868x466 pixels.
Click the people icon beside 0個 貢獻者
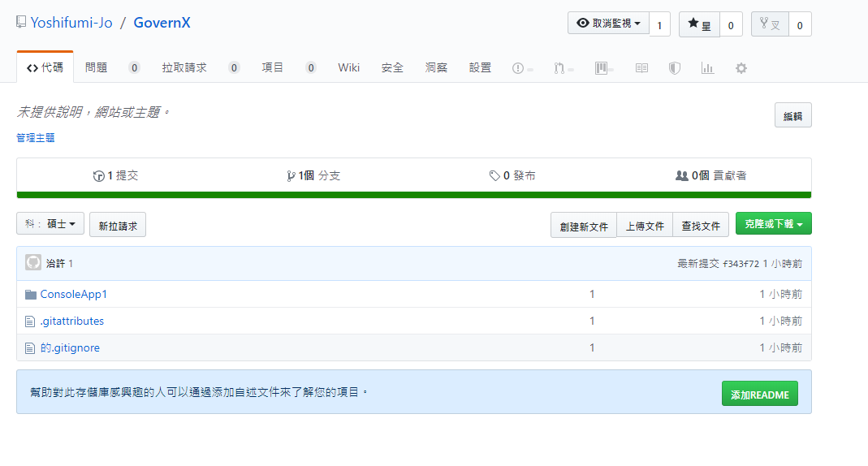pos(681,175)
